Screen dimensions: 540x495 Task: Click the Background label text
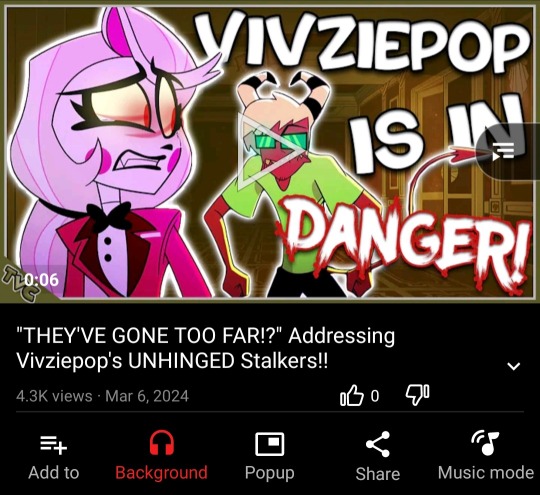click(x=162, y=473)
